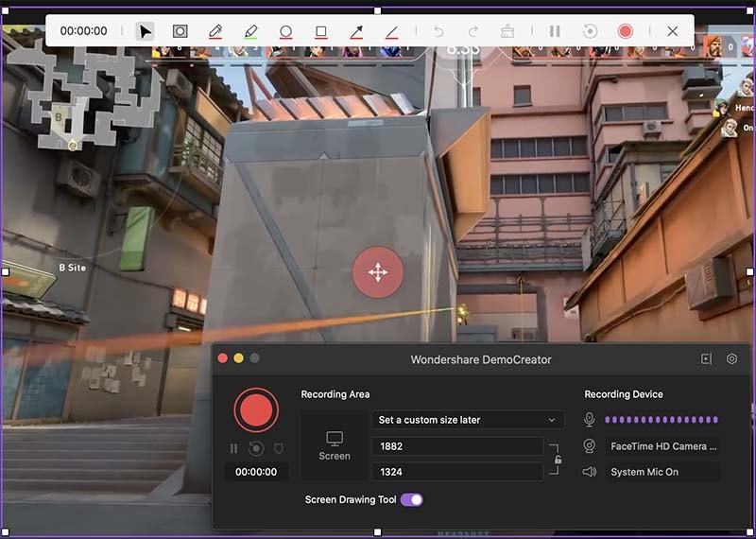The image size is (756, 539).
Task: Click the restart recording icon in top toolbar
Action: click(x=590, y=31)
